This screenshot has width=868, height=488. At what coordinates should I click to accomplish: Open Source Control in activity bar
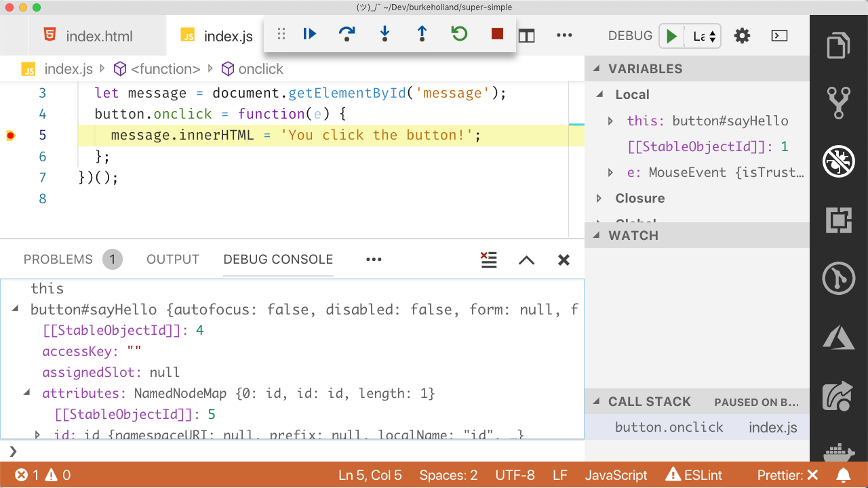coord(839,103)
